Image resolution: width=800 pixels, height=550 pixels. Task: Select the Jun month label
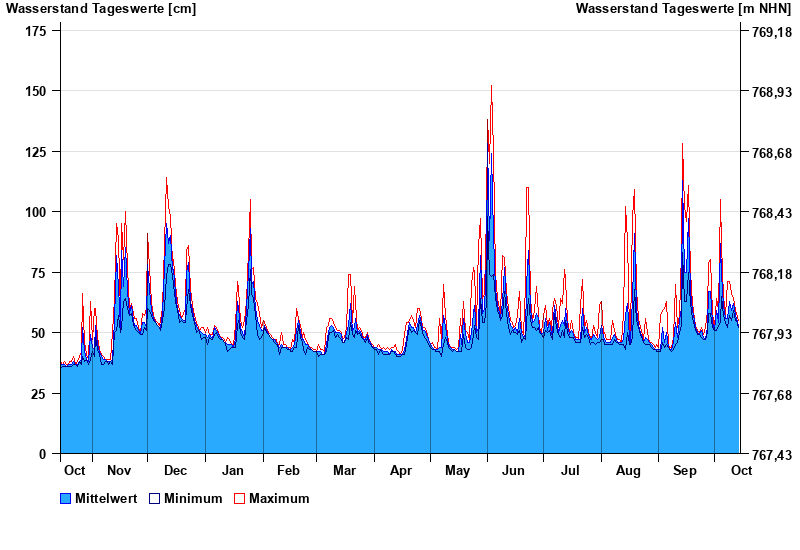pos(514,470)
